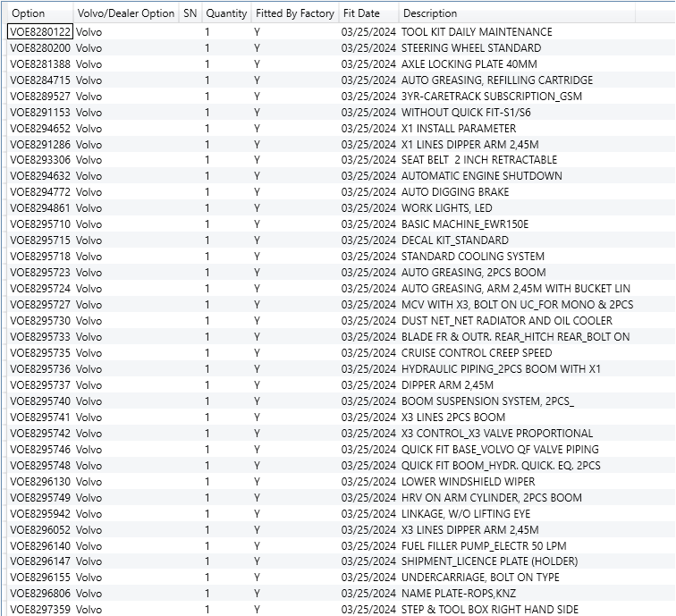
Task: Select the STEERING WHEEL STANDARD description cell
Action: point(470,48)
